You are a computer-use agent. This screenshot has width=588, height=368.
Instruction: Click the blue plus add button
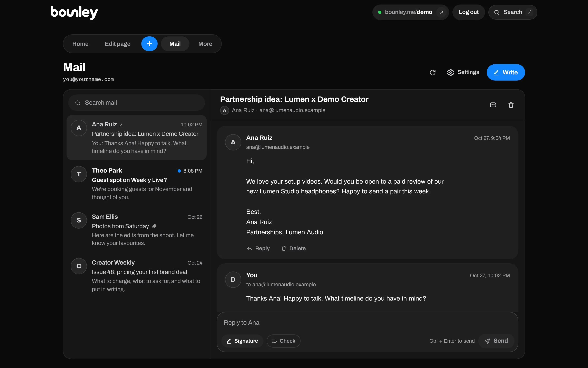(x=149, y=44)
